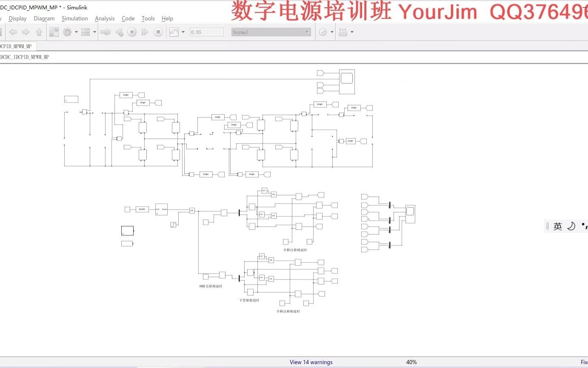Open the simulation mode dropdown showing Normal
The width and height of the screenshot is (588, 368).
tap(271, 32)
